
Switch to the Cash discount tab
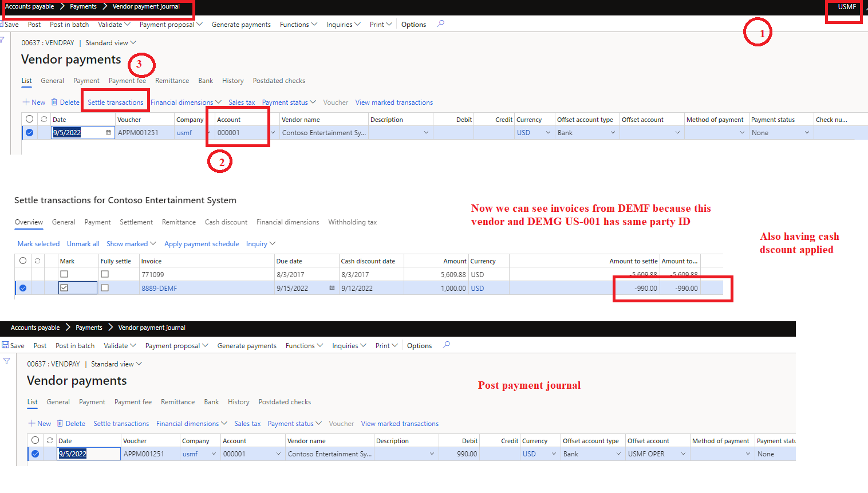[x=226, y=222]
